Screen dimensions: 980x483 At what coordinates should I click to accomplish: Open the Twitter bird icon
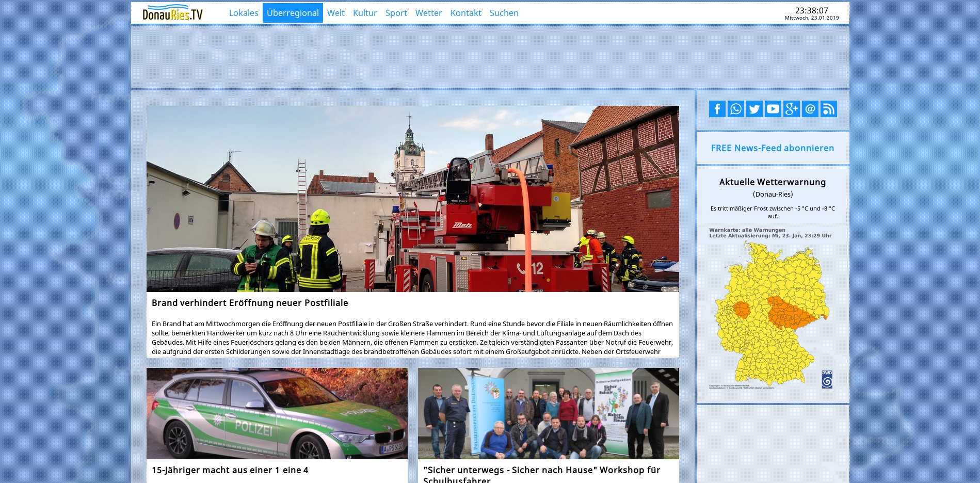[x=754, y=109]
